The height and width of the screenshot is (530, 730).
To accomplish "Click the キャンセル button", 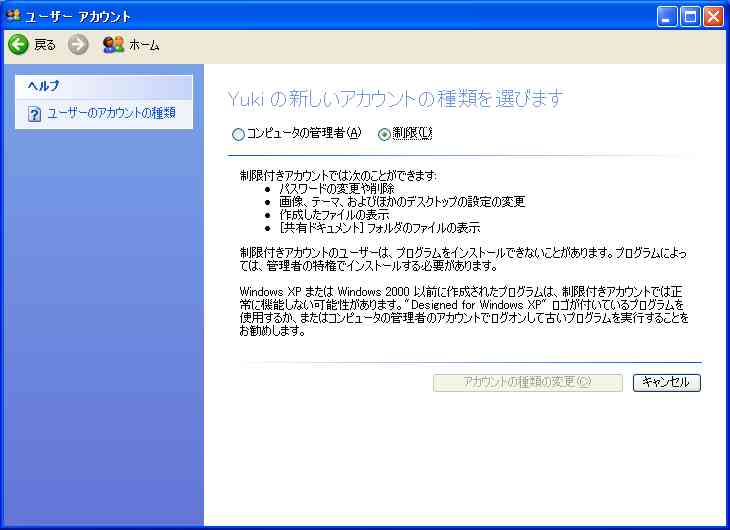I will click(666, 383).
